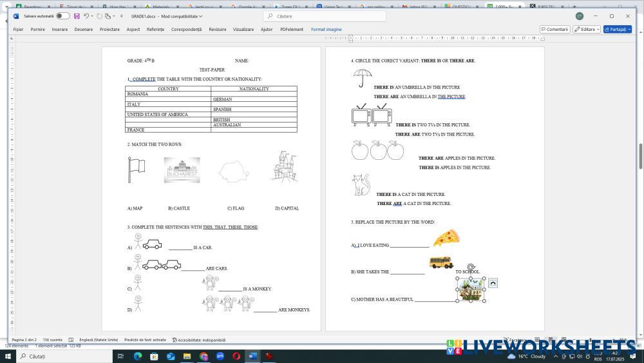
Task: Click the CT account avatar icon
Action: (580, 16)
